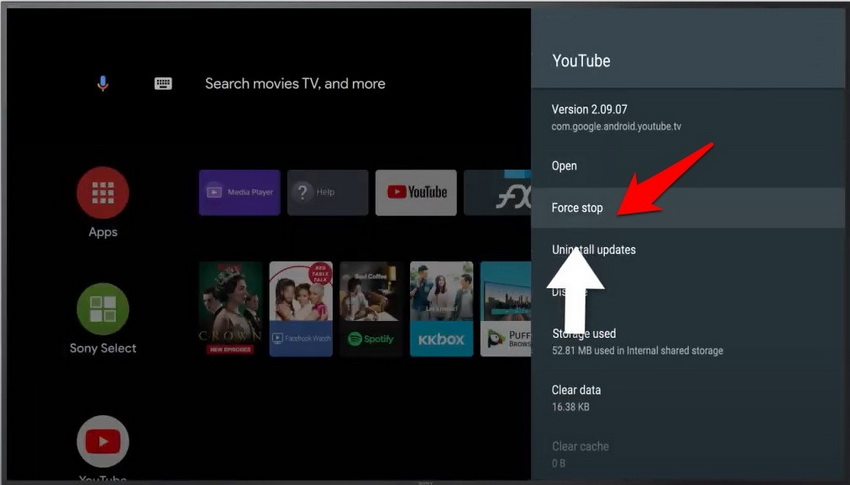Open the Puffin browser tile
This screenshot has width=850, height=485.
pyautogui.click(x=506, y=309)
